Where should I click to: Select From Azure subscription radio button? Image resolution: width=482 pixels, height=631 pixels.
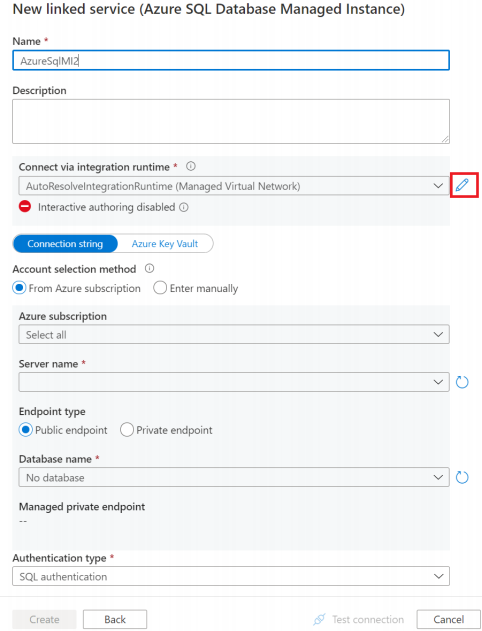click(x=19, y=288)
